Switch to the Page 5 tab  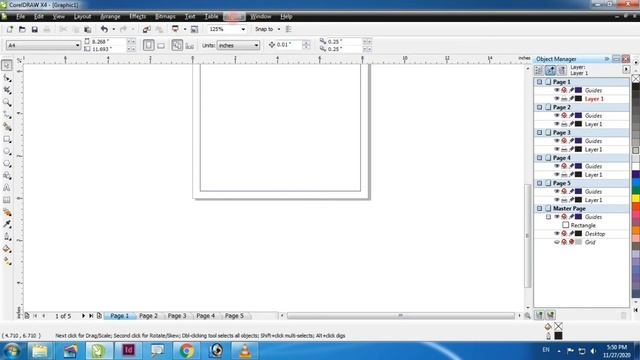coord(234,316)
